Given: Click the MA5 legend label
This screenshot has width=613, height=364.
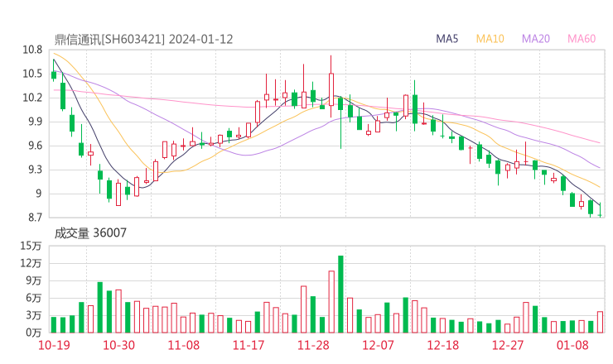Looking at the screenshot, I should (446, 39).
